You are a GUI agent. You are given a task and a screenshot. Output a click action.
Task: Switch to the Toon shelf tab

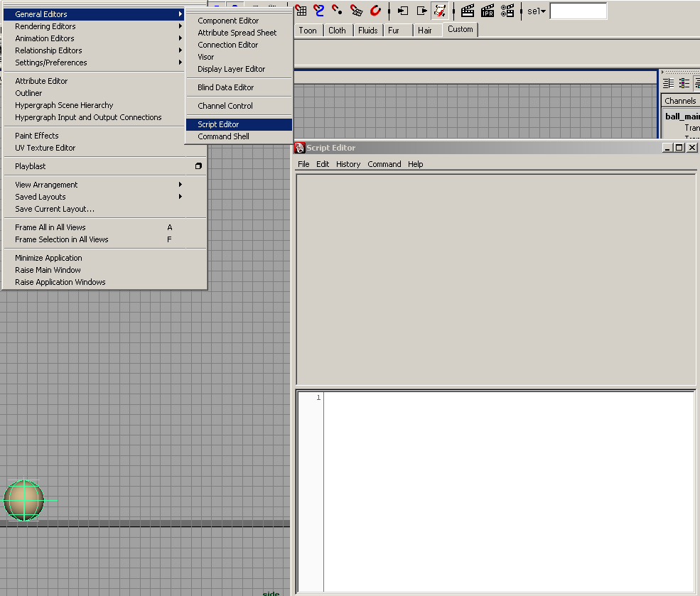click(308, 31)
